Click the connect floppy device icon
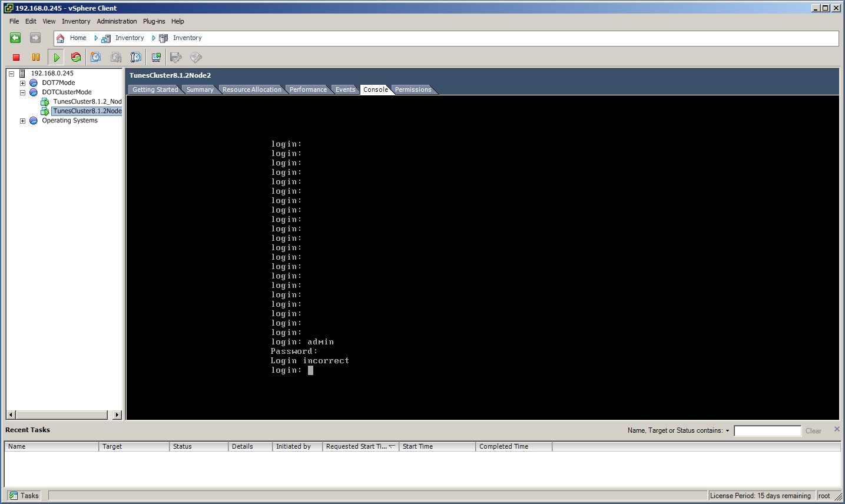Image resolution: width=845 pixels, height=504 pixels. (175, 57)
